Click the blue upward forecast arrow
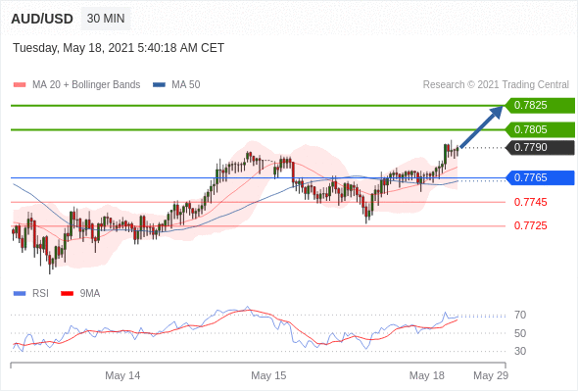The width and height of the screenshot is (578, 392). coord(481,126)
